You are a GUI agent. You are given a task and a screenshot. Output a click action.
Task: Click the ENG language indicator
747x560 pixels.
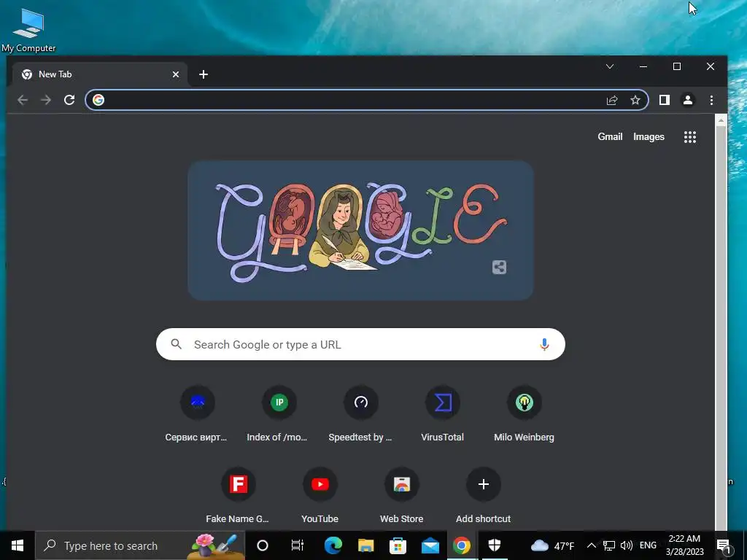coord(648,545)
